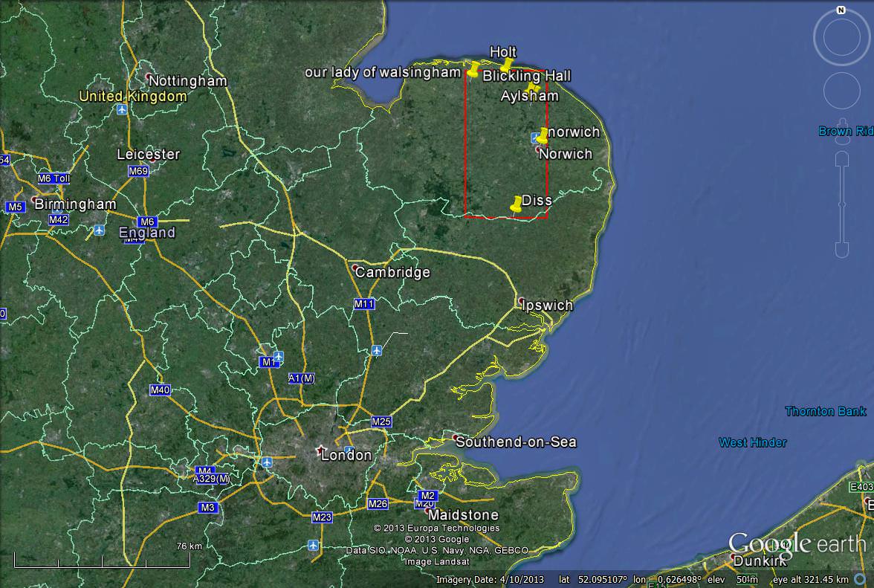Image resolution: width=874 pixels, height=588 pixels.
Task: Click the Maidstone city label
Action: point(462,514)
